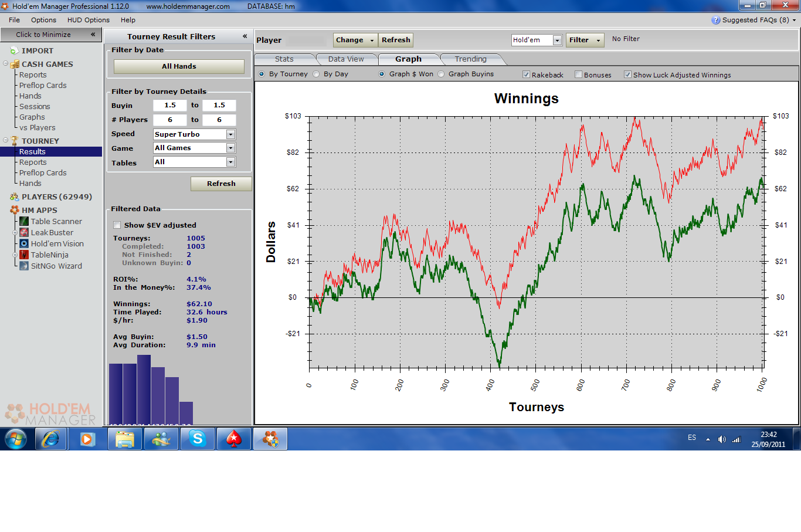The width and height of the screenshot is (801, 532).
Task: Collapse Tourney Result Filters panel arrows
Action: click(x=245, y=36)
